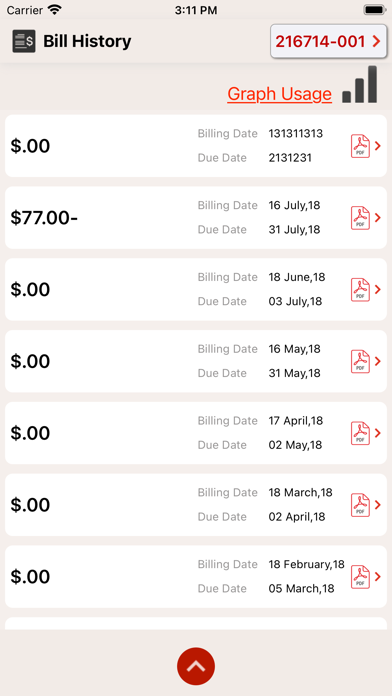This screenshot has width=392, height=696.
Task: Tap the bar chart usage icon
Action: 360,84
